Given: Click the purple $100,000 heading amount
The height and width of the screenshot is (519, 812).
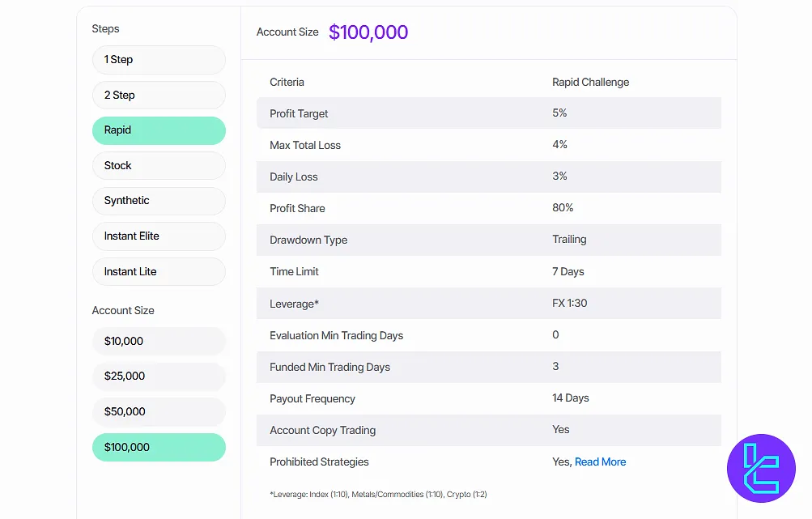Looking at the screenshot, I should coord(368,32).
